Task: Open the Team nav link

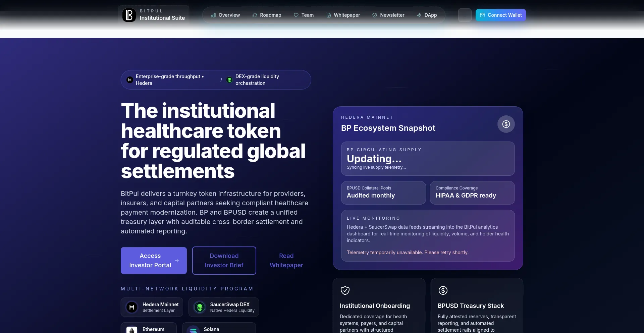Action: pyautogui.click(x=304, y=15)
